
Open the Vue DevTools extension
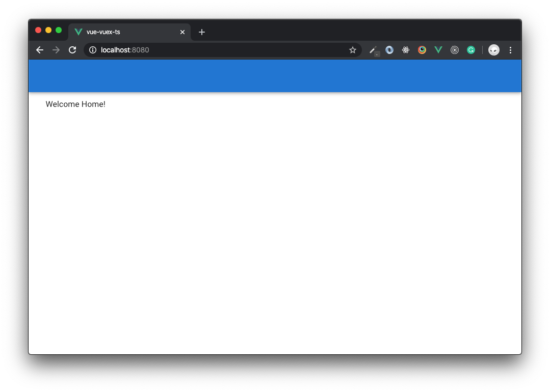pos(438,50)
